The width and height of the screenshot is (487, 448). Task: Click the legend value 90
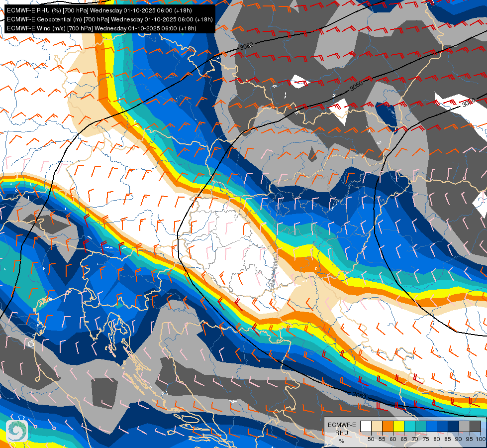click(459, 439)
